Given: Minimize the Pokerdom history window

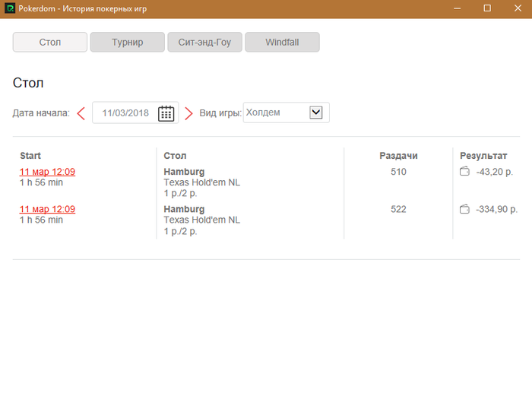Looking at the screenshot, I should point(457,8).
